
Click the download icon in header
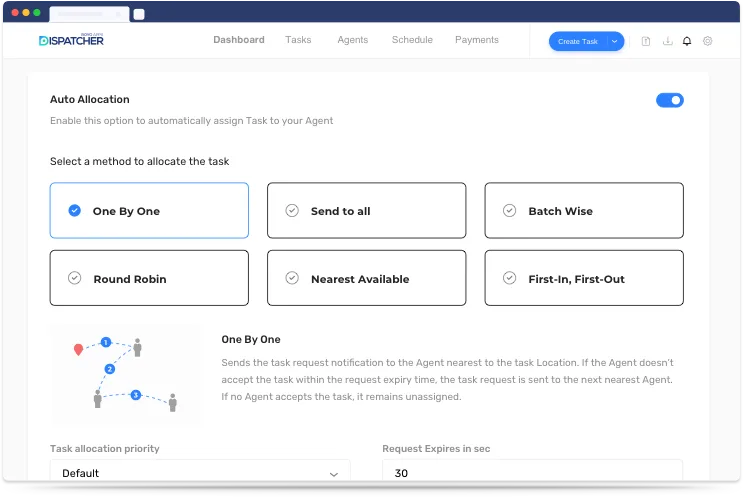(x=666, y=41)
